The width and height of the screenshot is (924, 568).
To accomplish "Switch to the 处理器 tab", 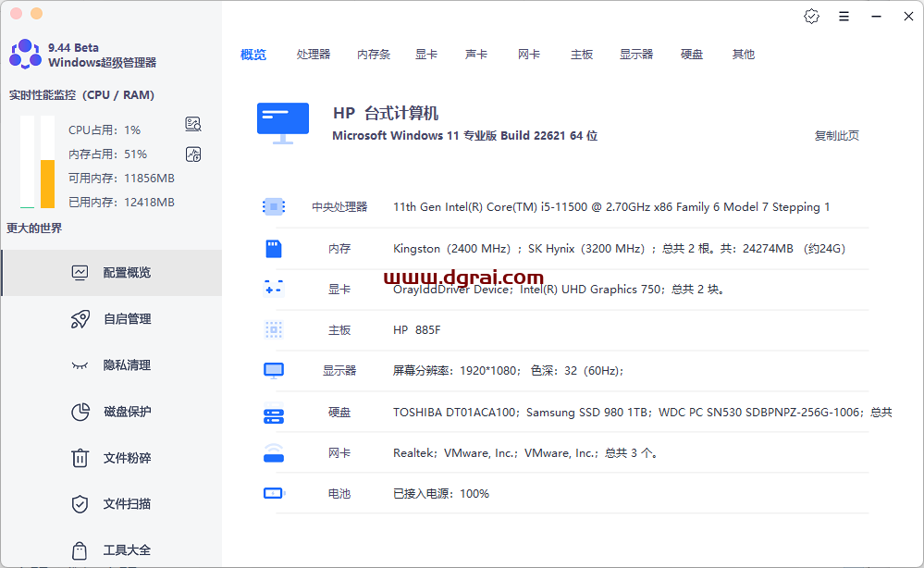I will 314,55.
